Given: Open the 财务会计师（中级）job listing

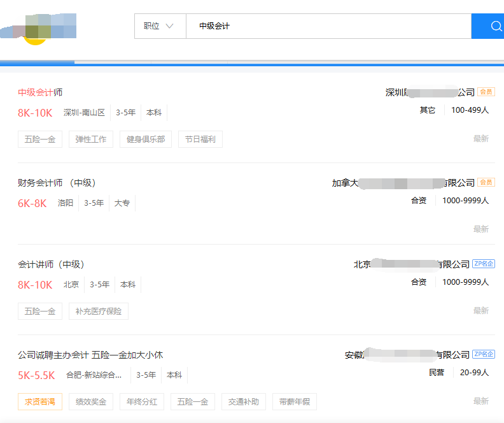Looking at the screenshot, I should 57,183.
